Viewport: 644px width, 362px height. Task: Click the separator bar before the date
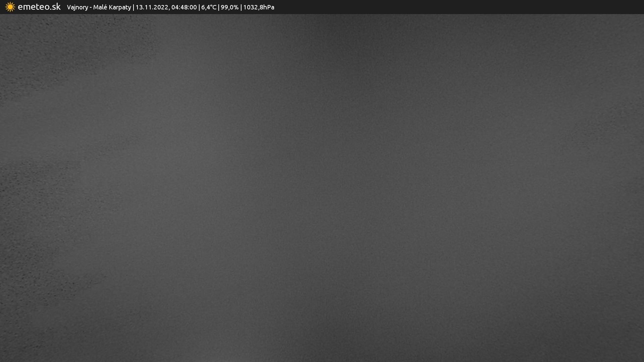[133, 7]
